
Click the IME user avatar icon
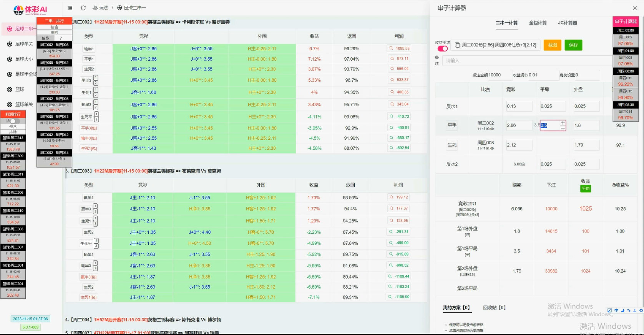click(x=634, y=310)
